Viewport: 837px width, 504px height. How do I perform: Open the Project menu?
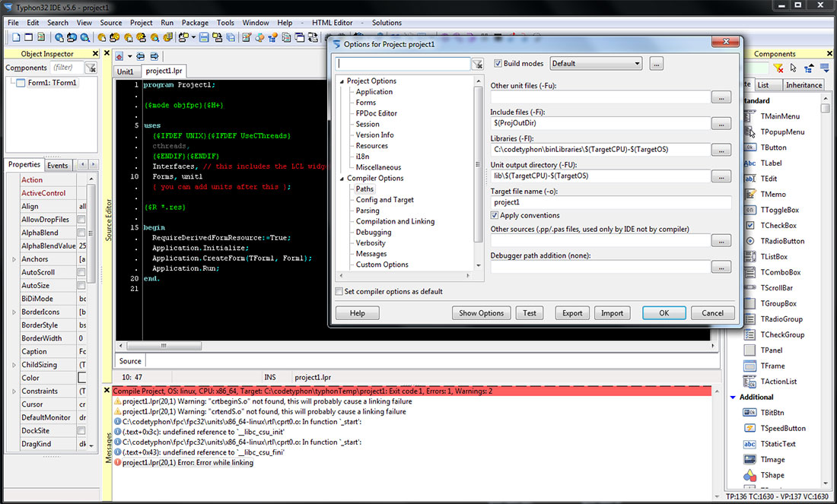pyautogui.click(x=141, y=22)
